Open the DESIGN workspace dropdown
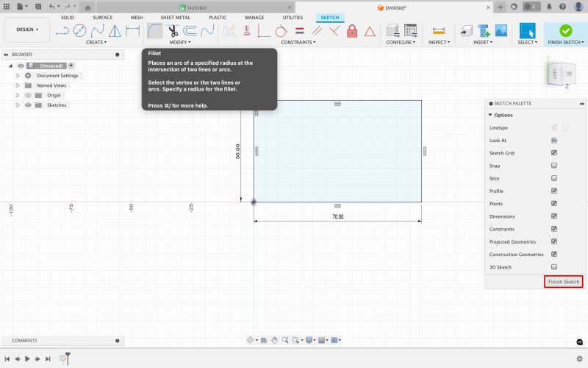The image size is (588, 368). (27, 29)
